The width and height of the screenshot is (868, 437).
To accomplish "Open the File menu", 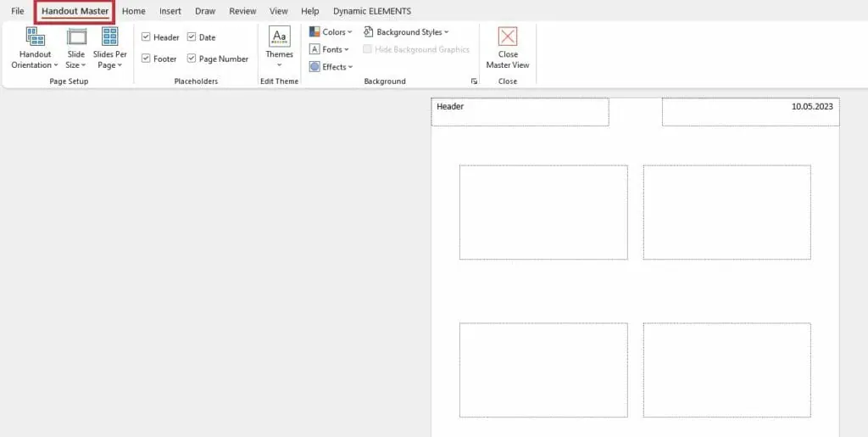I will 18,11.
